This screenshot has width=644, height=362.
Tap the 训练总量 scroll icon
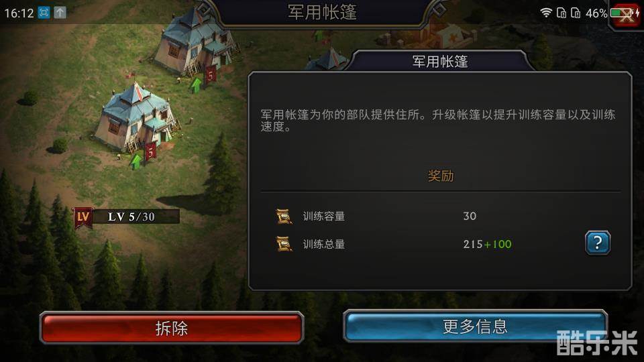point(284,244)
